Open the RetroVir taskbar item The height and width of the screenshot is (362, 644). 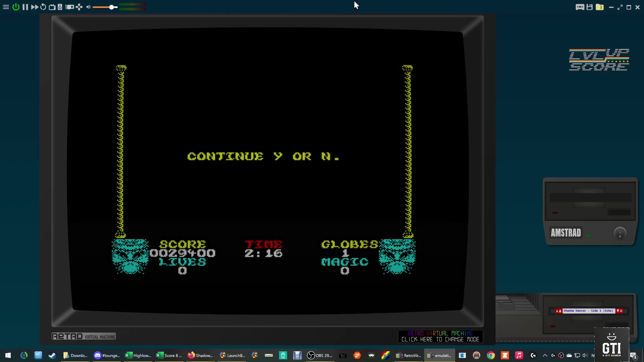click(x=408, y=355)
